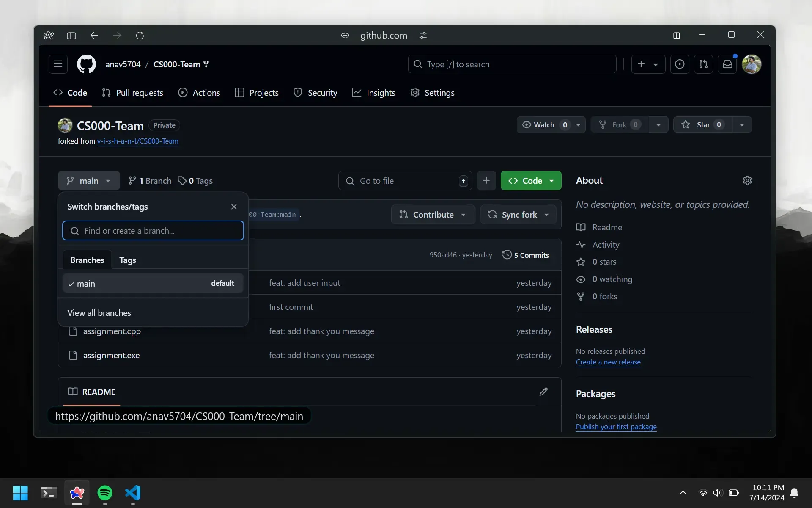Expand the create-new dropdown caret
Viewport: 812px width, 508px height.
pos(656,64)
